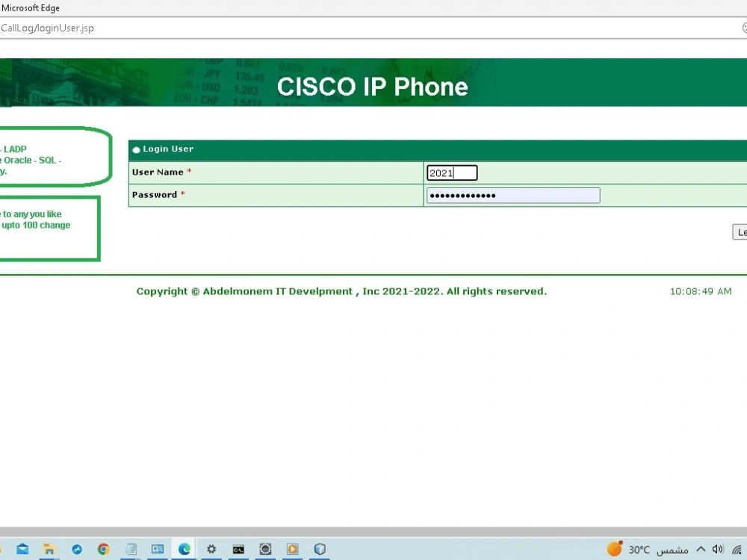
Task: Open the blue monitor panel taskbar icon
Action: click(157, 549)
